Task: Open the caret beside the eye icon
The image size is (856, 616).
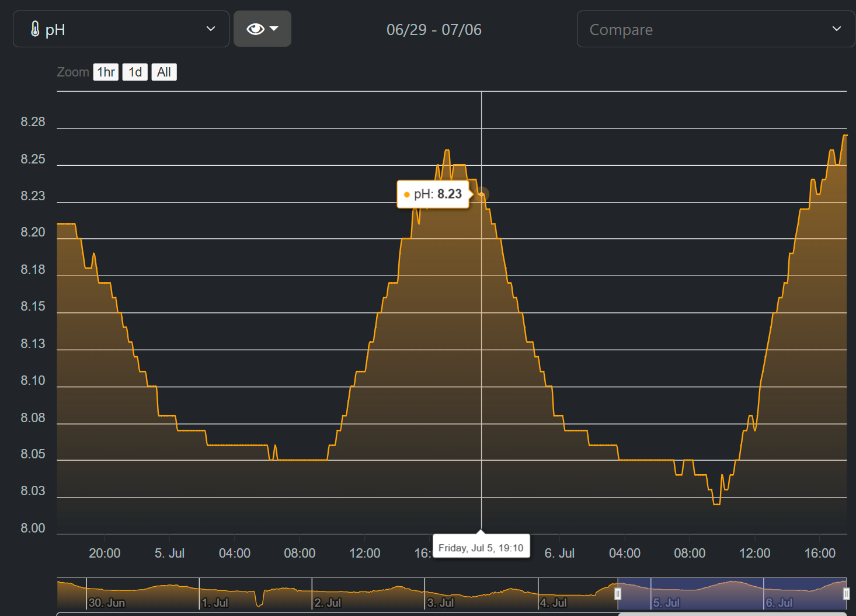Action: click(x=274, y=29)
